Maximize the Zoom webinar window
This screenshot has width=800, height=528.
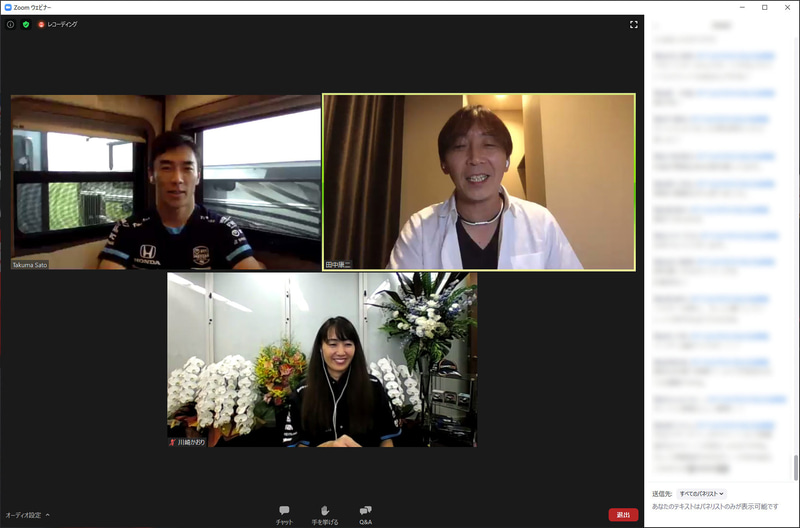pos(765,8)
